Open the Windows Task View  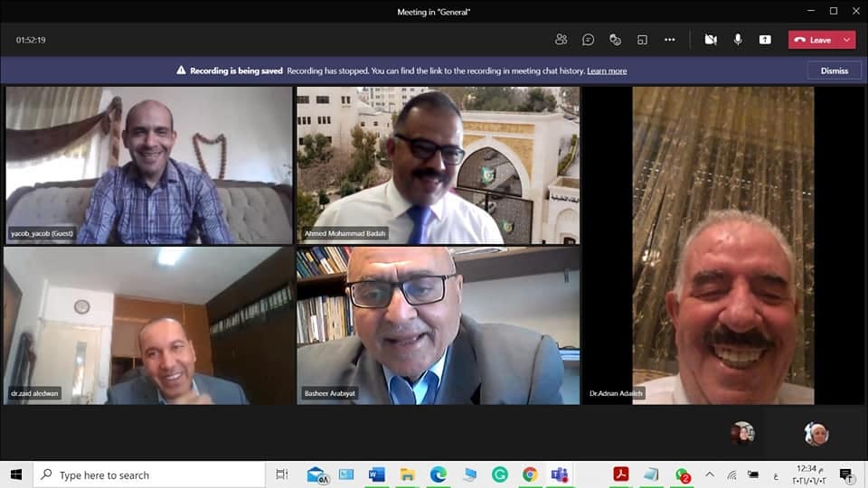(281, 474)
